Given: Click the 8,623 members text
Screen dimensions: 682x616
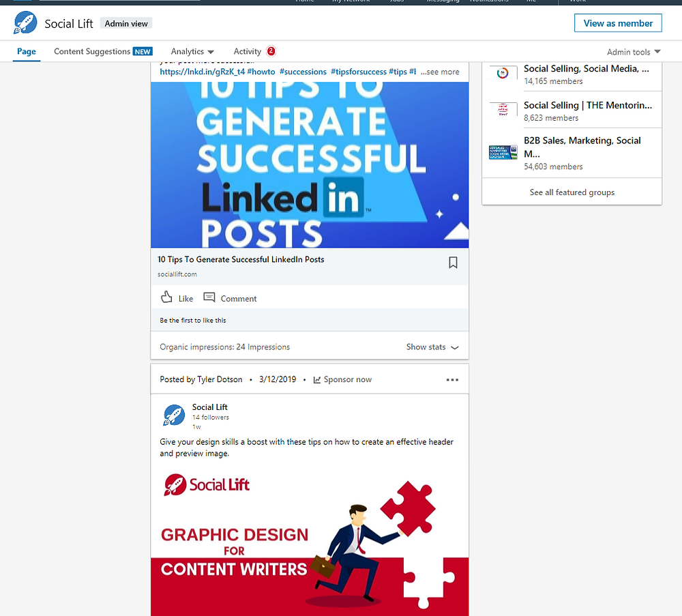Looking at the screenshot, I should pyautogui.click(x=551, y=118).
